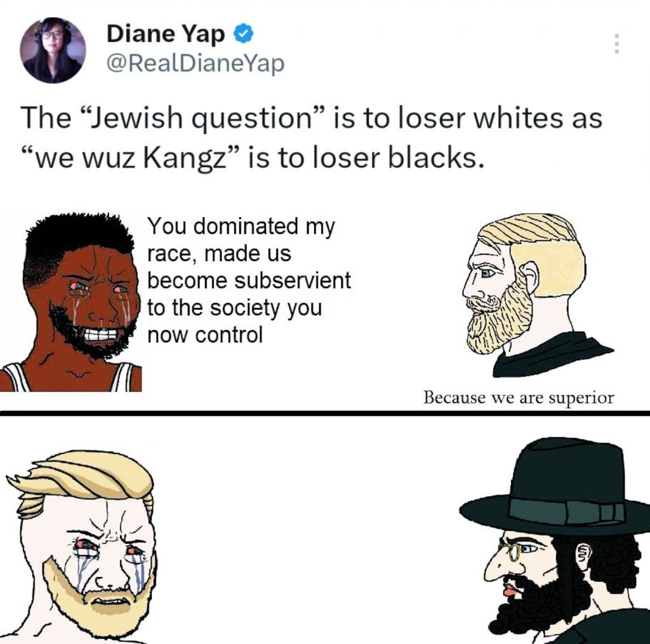This screenshot has height=644, width=650.
Task: Click the first line of the tweet body text
Action: click(x=312, y=117)
